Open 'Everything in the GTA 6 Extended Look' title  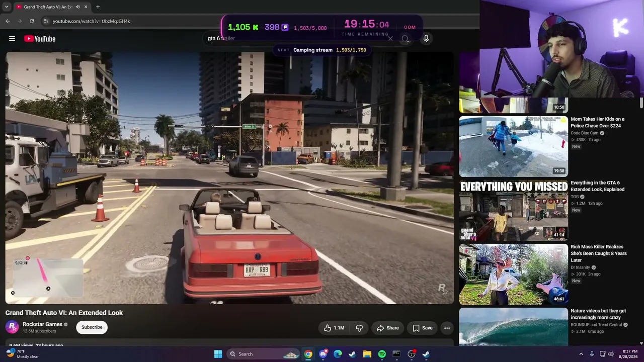tap(597, 186)
